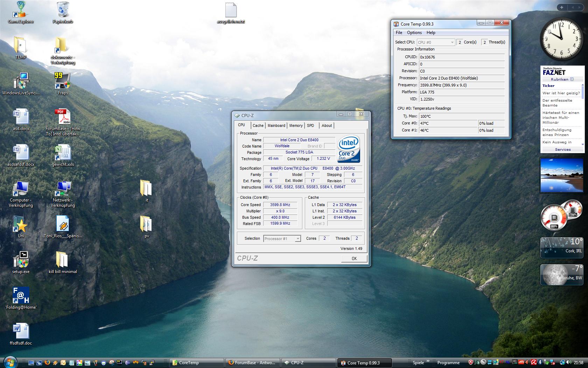Click the Frequency value in Core Temp

(x=462, y=85)
